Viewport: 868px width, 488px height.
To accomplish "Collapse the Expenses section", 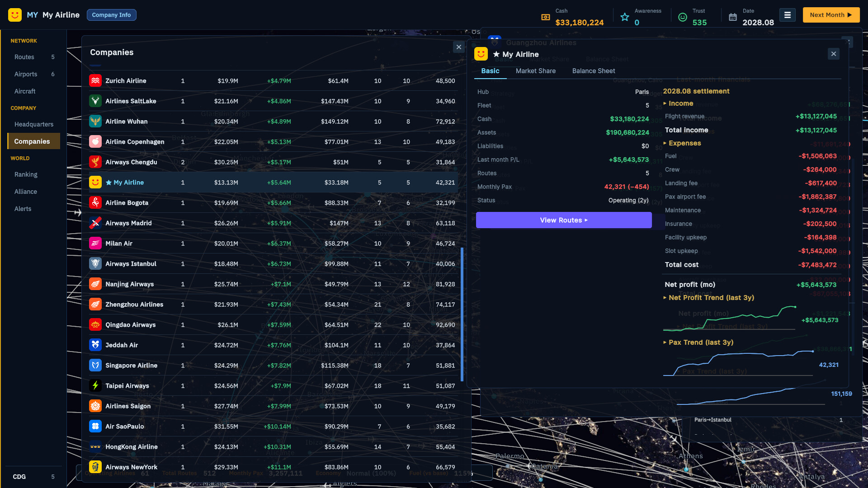I will coord(682,143).
